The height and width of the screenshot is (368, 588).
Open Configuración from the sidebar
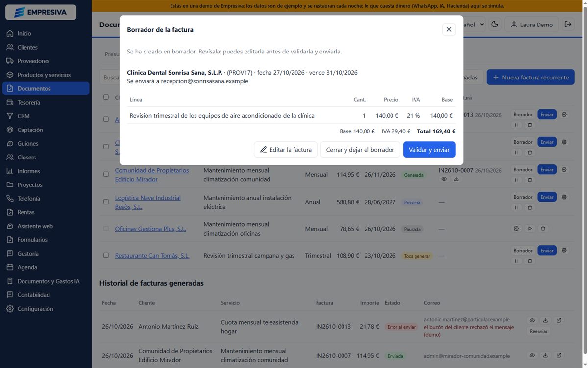(46, 309)
